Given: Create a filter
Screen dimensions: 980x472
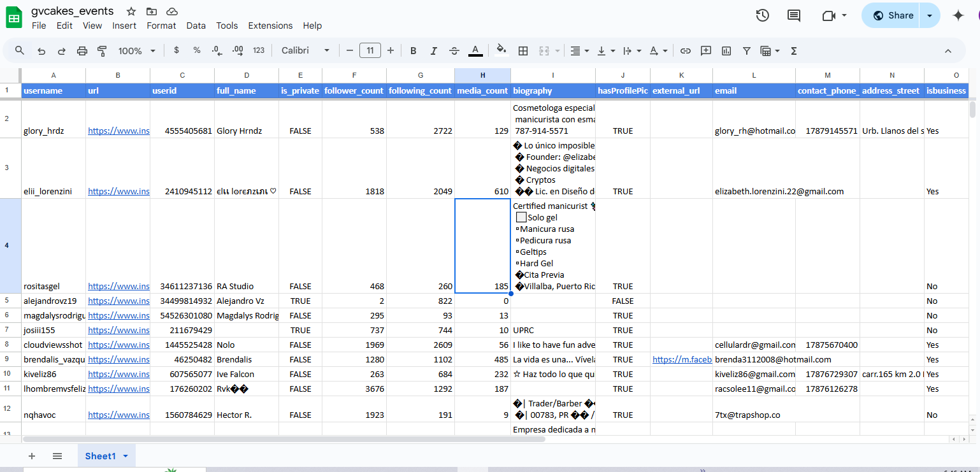Looking at the screenshot, I should point(747,50).
